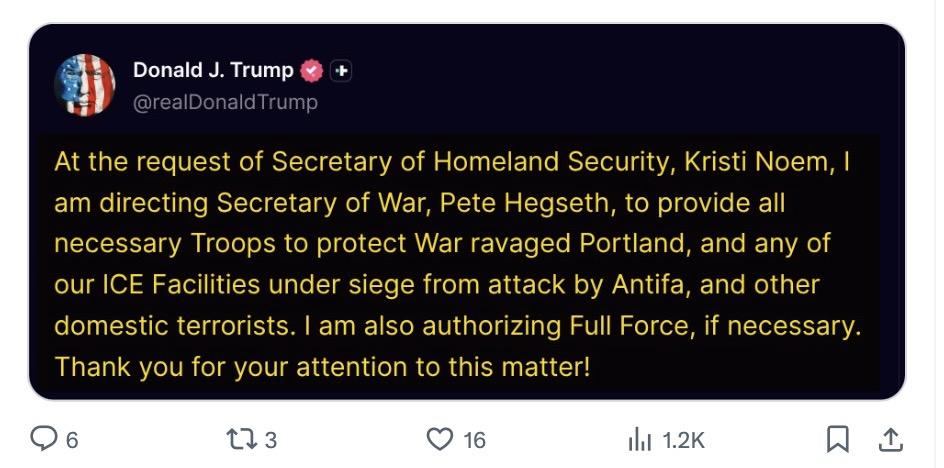Click the 1.2K views count
Screen dimensions: 944x468
coord(684,440)
